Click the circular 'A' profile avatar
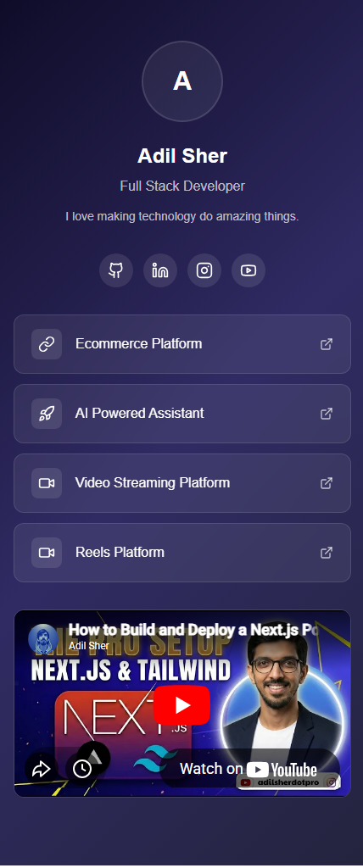Viewport: 363px width, 868px height. (182, 81)
